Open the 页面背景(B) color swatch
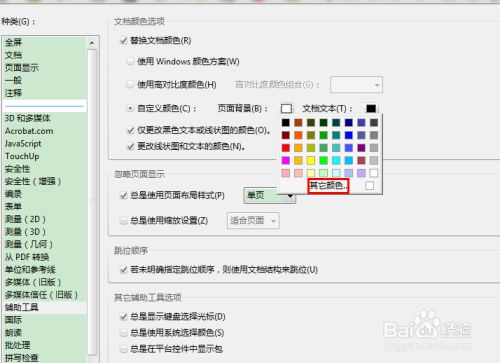500x363 pixels. [x=286, y=109]
